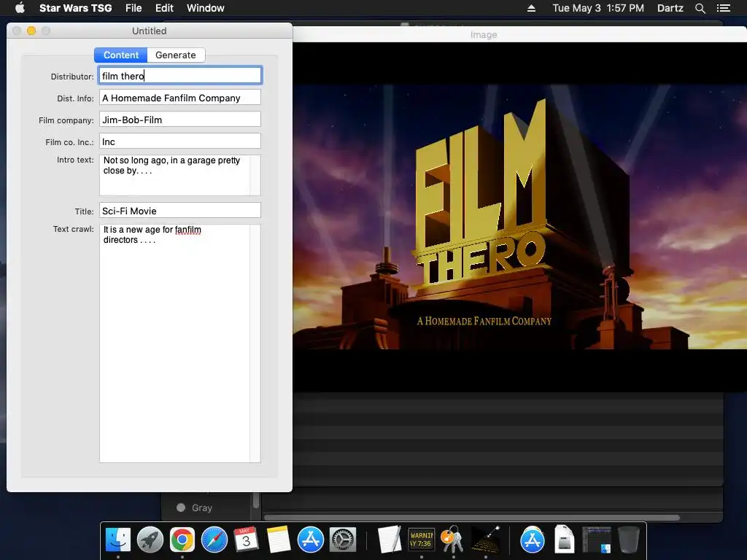Open the Star Wars TSG application menu
747x560 pixels.
point(75,8)
